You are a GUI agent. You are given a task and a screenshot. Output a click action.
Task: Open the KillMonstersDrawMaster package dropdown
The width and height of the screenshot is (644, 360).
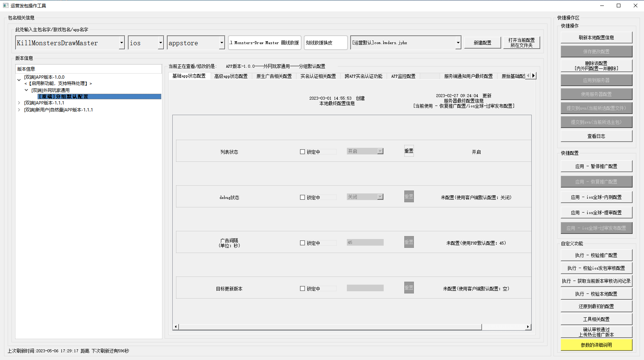coord(122,43)
